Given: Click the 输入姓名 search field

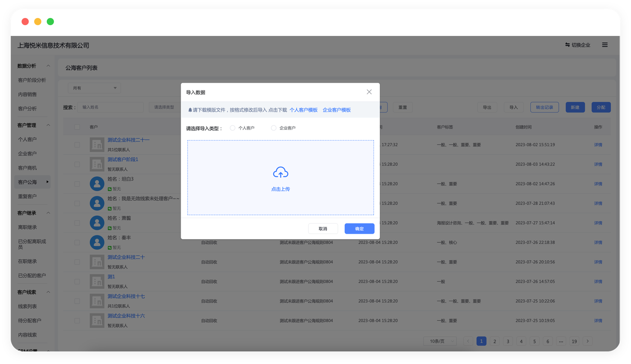Looking at the screenshot, I should pyautogui.click(x=110, y=107).
